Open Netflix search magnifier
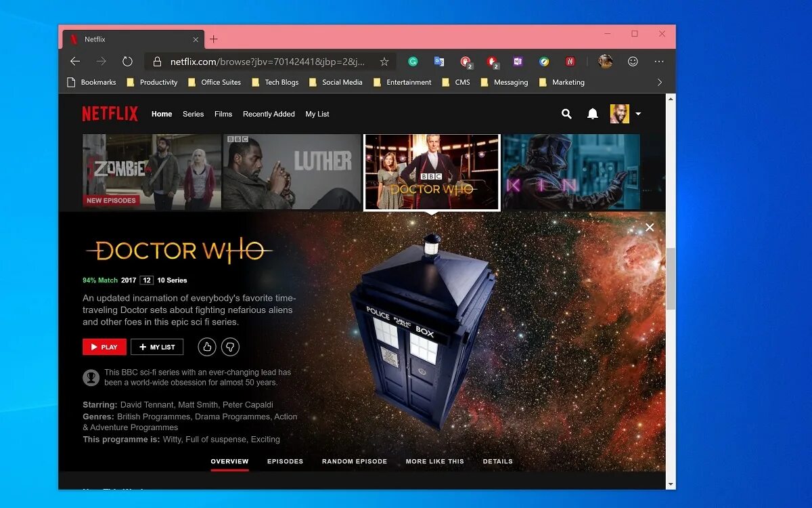812x508 pixels. click(x=566, y=114)
